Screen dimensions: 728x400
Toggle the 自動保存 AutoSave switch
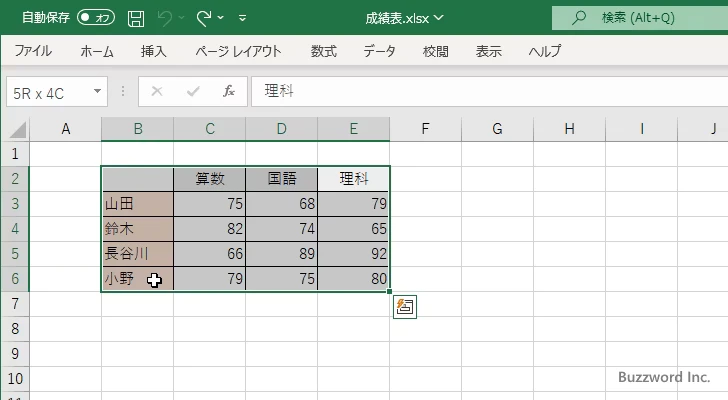click(96, 17)
